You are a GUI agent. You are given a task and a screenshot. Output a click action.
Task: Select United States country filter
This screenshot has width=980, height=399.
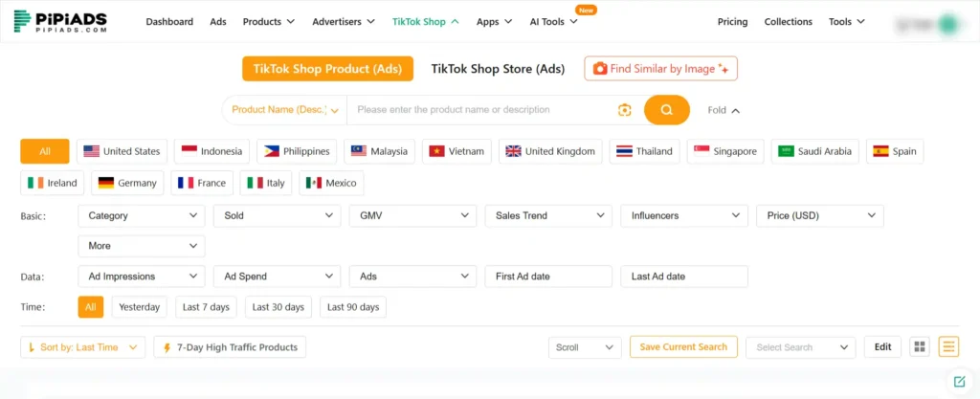[122, 152]
